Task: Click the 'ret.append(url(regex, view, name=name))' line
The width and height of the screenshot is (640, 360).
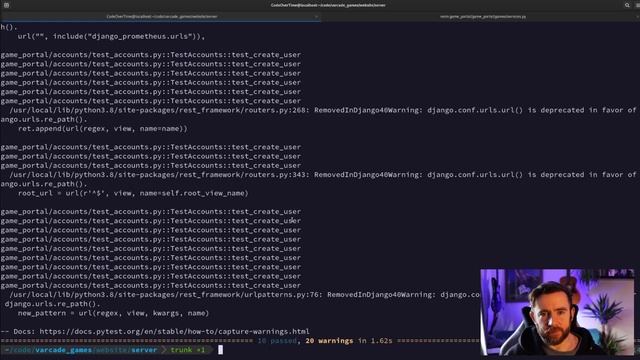Action: pyautogui.click(x=102, y=129)
